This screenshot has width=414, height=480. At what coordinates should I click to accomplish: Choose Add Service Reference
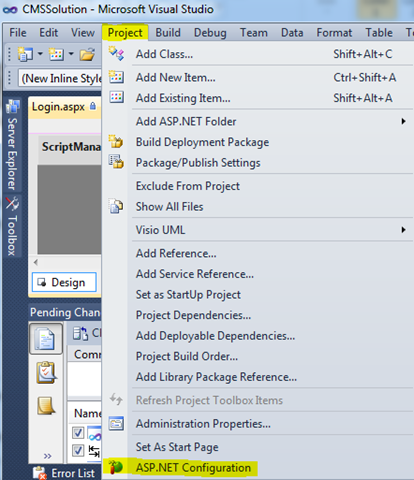coord(257,274)
